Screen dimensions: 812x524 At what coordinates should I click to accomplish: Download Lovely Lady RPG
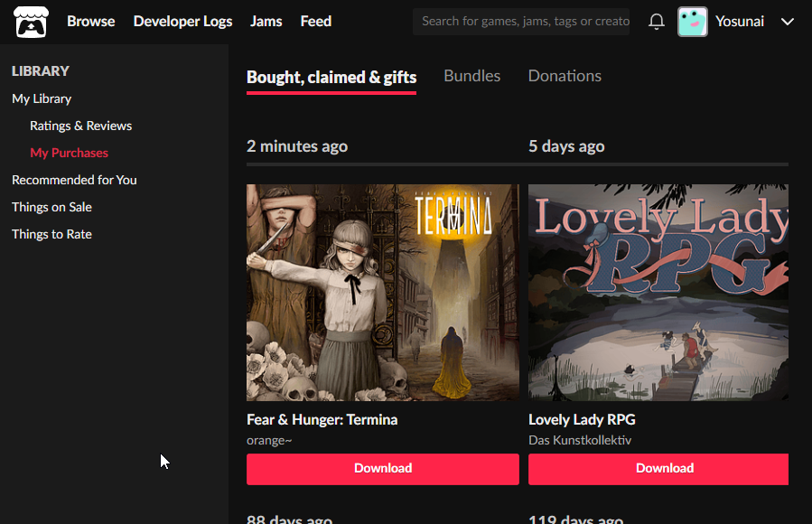(x=658, y=469)
